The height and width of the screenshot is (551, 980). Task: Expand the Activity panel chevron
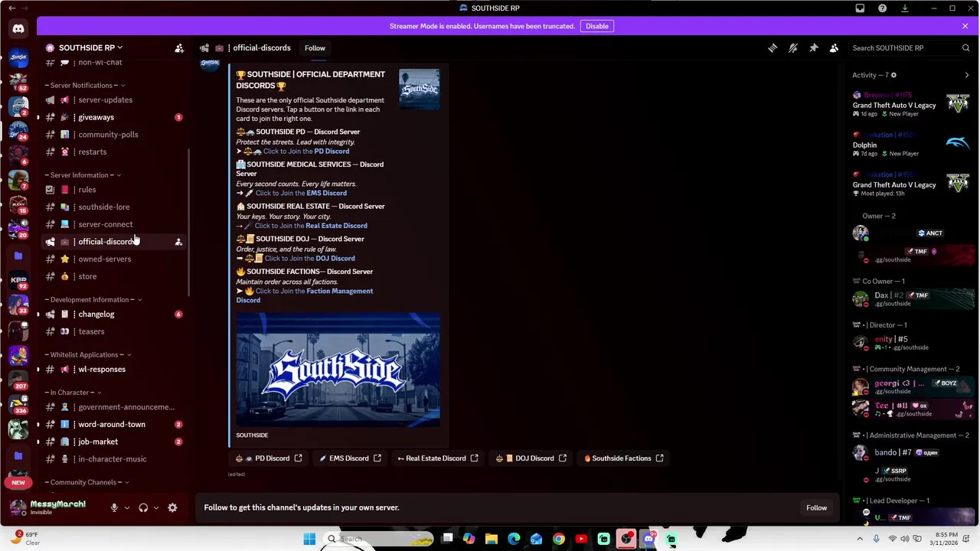(966, 75)
